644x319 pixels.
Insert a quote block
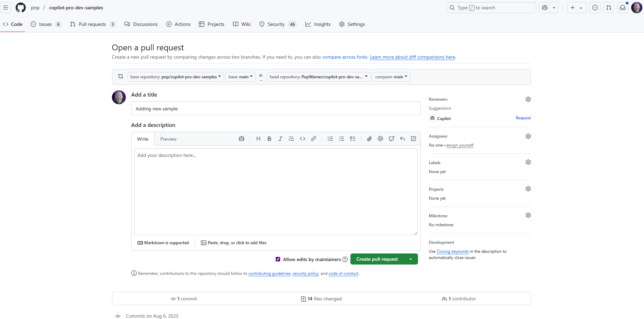coord(292,139)
